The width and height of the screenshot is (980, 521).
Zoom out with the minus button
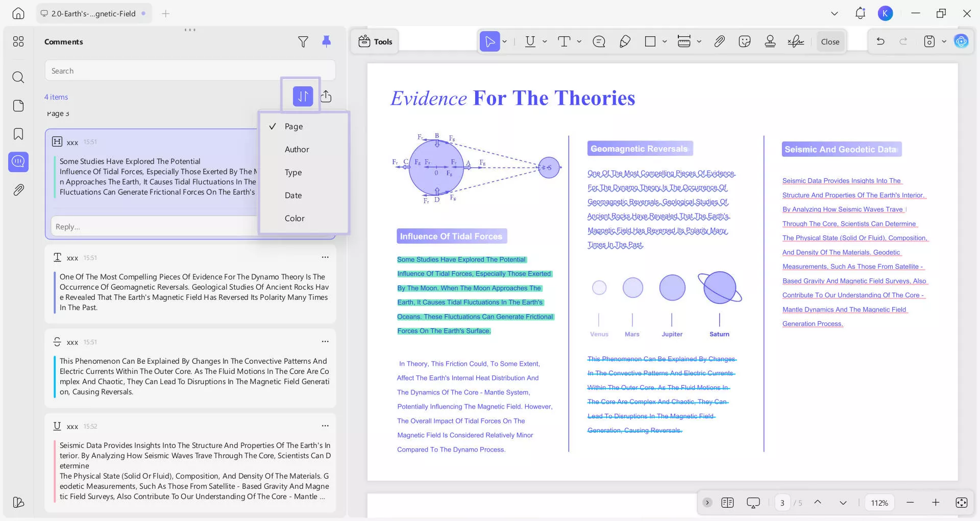point(910,503)
